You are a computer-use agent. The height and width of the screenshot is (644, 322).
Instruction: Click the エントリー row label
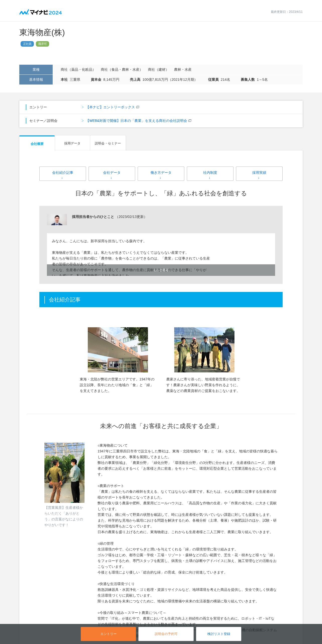tap(38, 107)
